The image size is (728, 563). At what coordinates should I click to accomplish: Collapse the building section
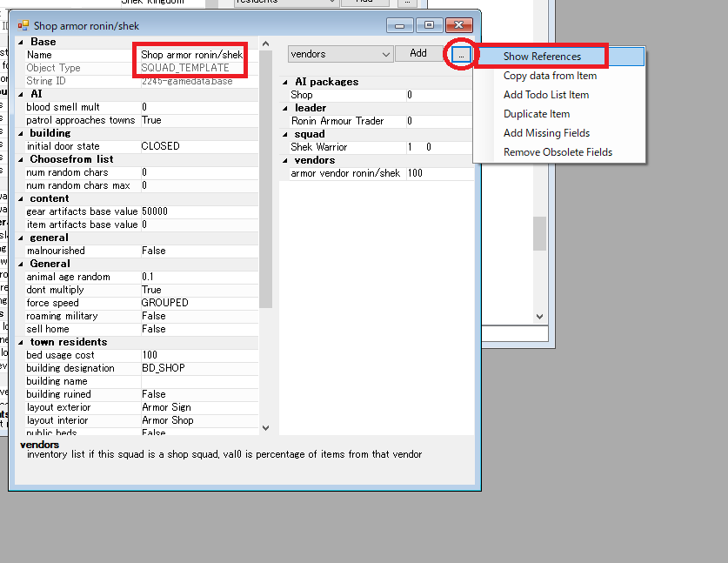(x=21, y=133)
